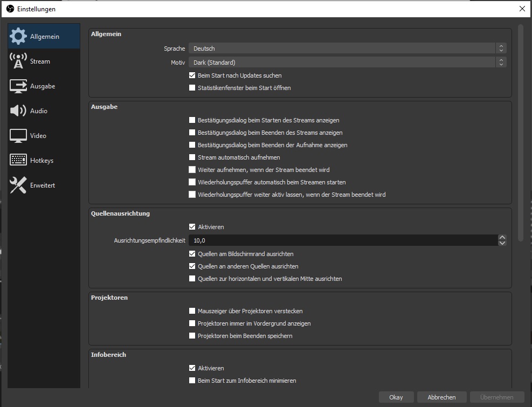Increase Ausrichtungsempfindlichkeit with up arrow
This screenshot has height=407, width=532.
pos(502,237)
